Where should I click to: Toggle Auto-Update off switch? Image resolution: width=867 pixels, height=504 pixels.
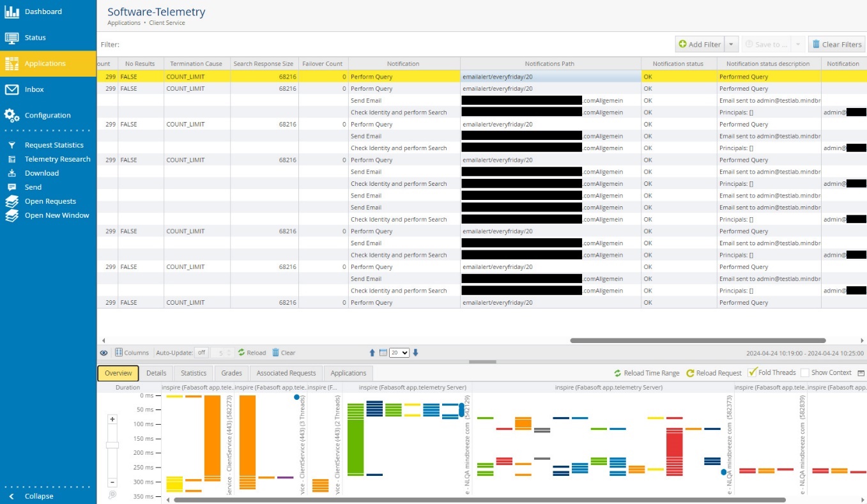(201, 353)
